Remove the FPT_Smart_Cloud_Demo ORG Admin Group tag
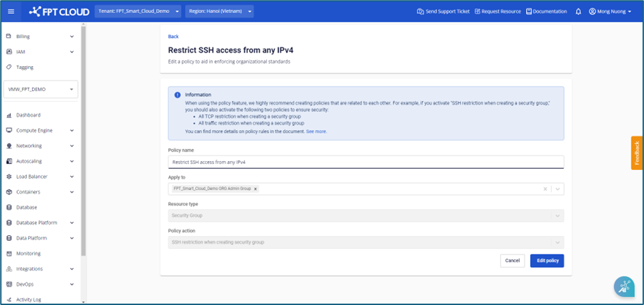644x305 pixels. [256, 189]
